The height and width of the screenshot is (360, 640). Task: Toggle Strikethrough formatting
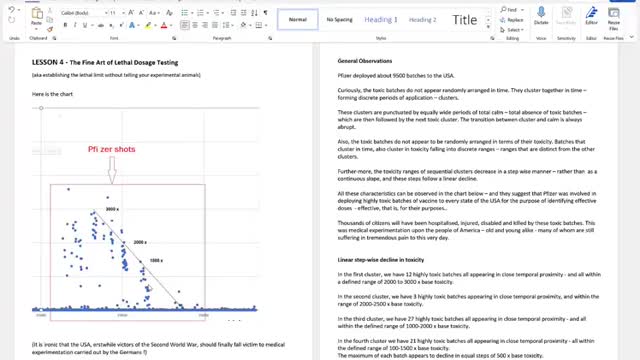pos(101,25)
